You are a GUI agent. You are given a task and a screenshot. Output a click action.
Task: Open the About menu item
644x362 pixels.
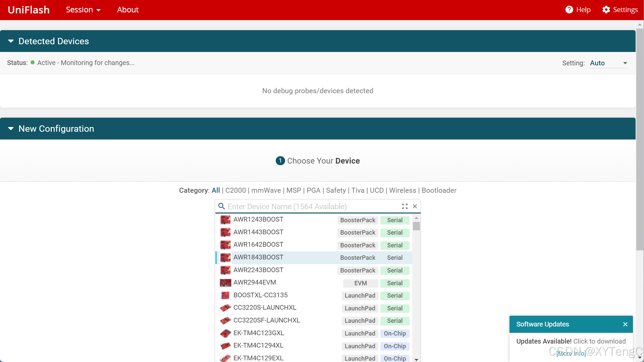pyautogui.click(x=127, y=10)
